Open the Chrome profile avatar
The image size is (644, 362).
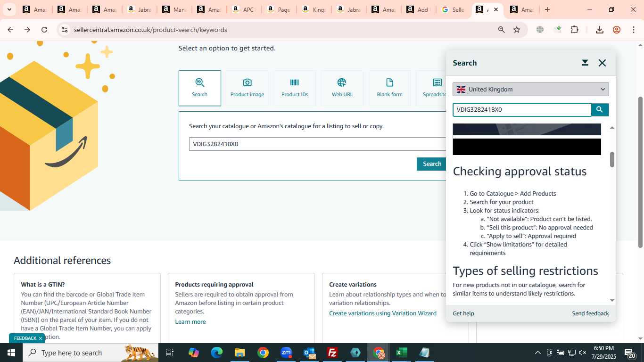(x=617, y=30)
